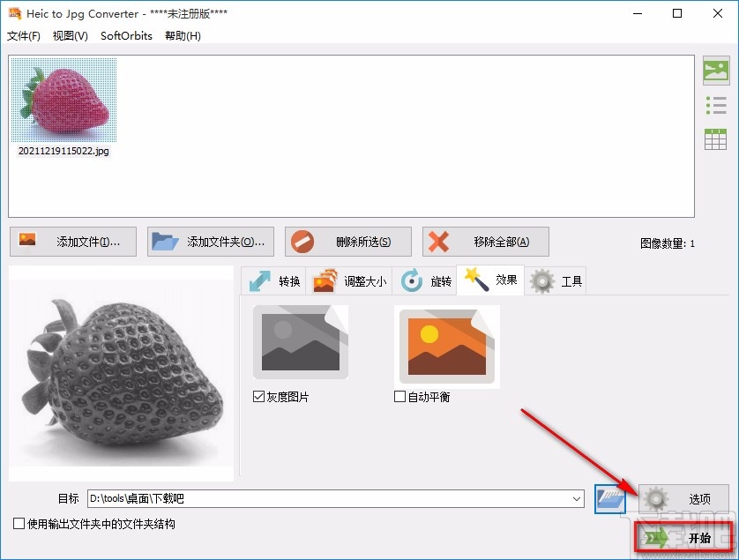
Task: Click the 删除所选 delete selected command
Action: click(348, 241)
